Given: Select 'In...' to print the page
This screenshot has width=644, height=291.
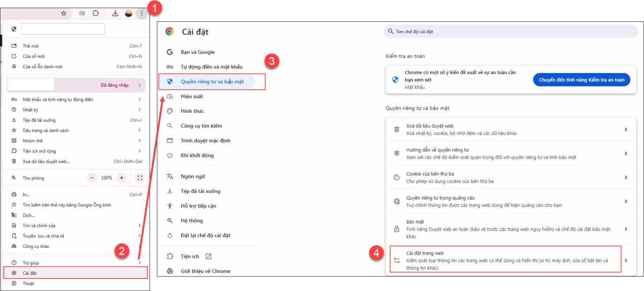Looking at the screenshot, I should coord(76,195).
